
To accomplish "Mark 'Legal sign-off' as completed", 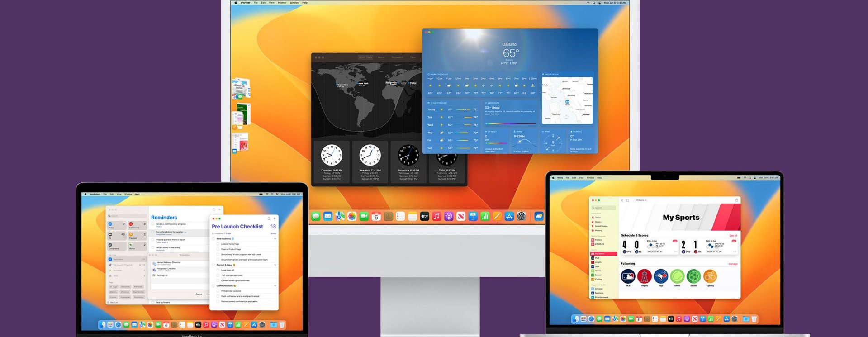I will [218, 270].
